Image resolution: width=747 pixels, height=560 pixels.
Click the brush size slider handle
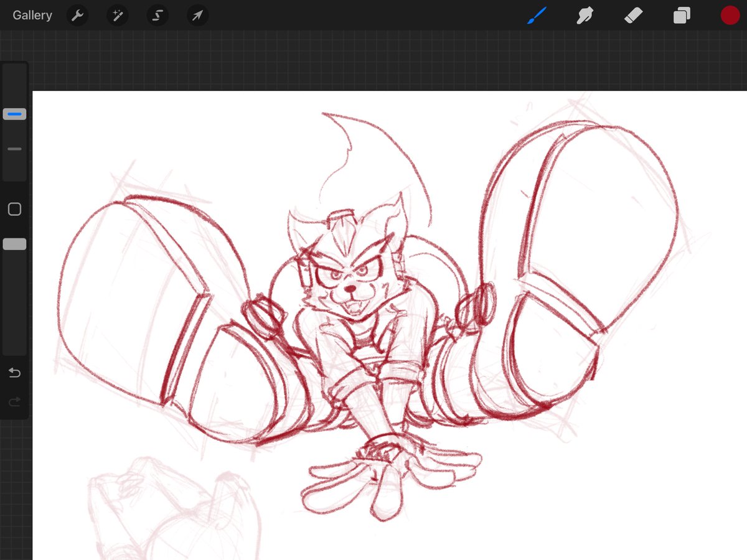(14, 114)
